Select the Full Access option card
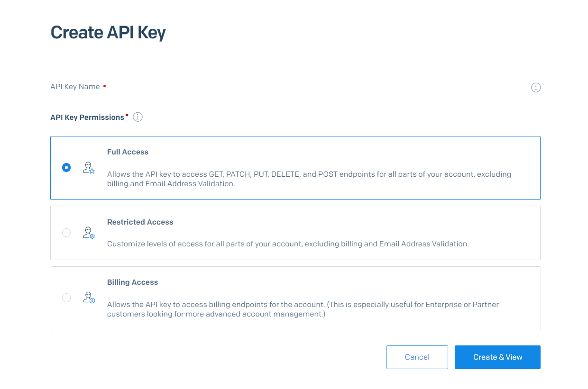The height and width of the screenshot is (389, 588). tap(295, 168)
